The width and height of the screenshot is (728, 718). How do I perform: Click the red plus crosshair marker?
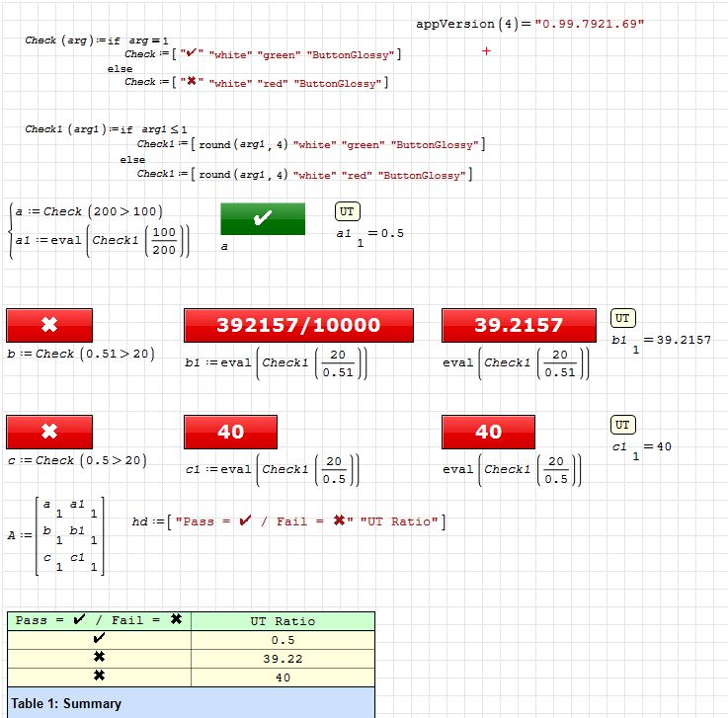[x=486, y=51]
